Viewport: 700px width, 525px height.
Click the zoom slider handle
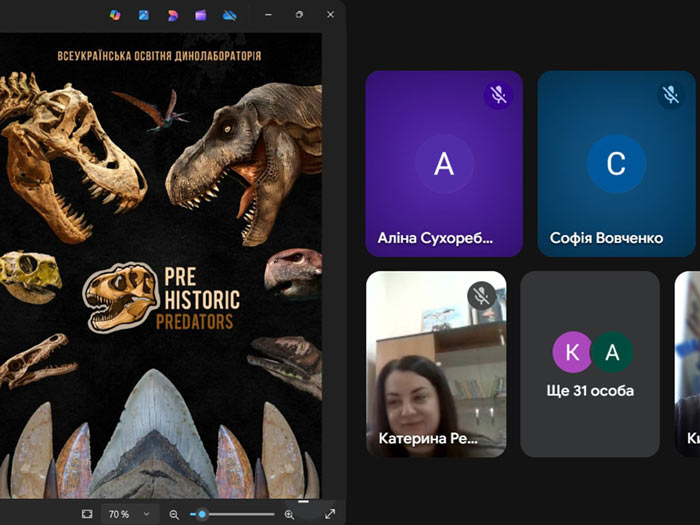(202, 514)
